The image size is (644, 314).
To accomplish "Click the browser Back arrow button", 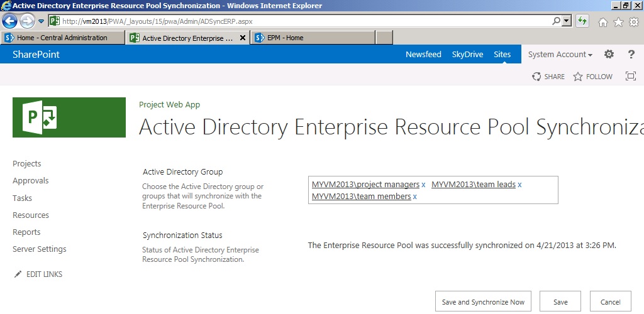I will tap(10, 21).
